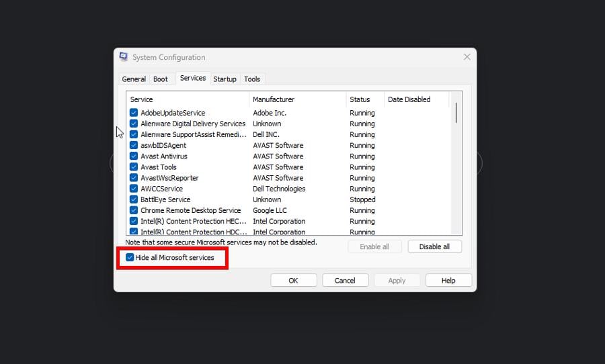Open Help for System Configuration
This screenshot has height=364, width=605.
(x=448, y=280)
